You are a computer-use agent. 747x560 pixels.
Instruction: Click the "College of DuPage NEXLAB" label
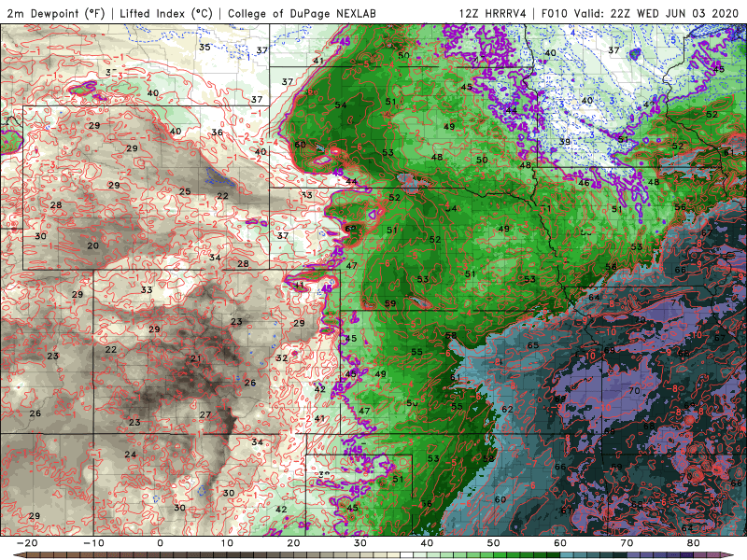pyautogui.click(x=302, y=13)
